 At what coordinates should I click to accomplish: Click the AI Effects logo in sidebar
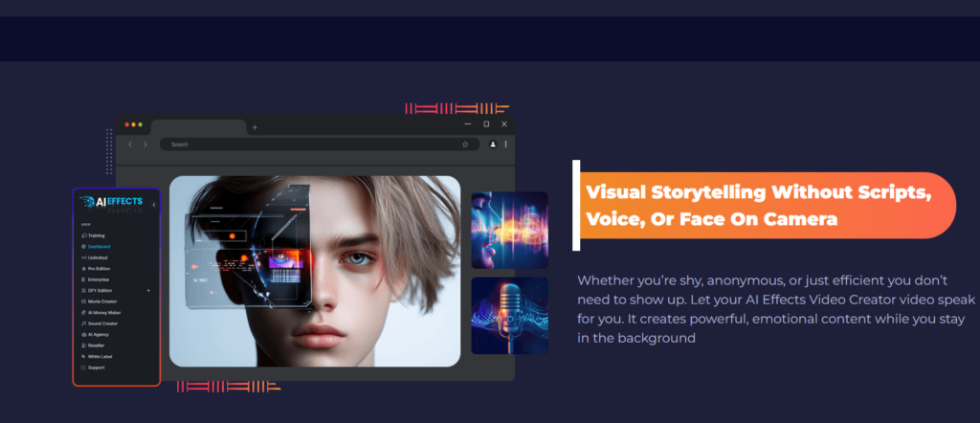tap(111, 203)
